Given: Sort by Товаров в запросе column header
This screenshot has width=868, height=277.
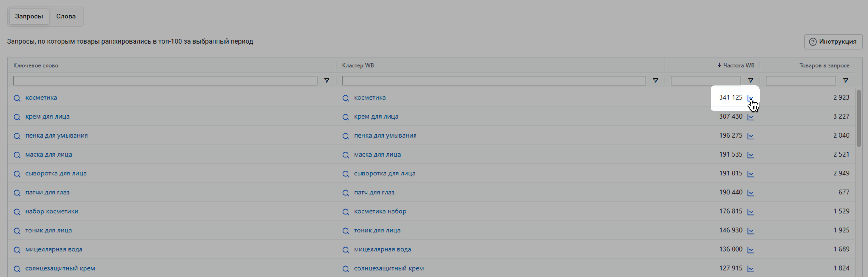Looking at the screenshot, I should click(824, 65).
